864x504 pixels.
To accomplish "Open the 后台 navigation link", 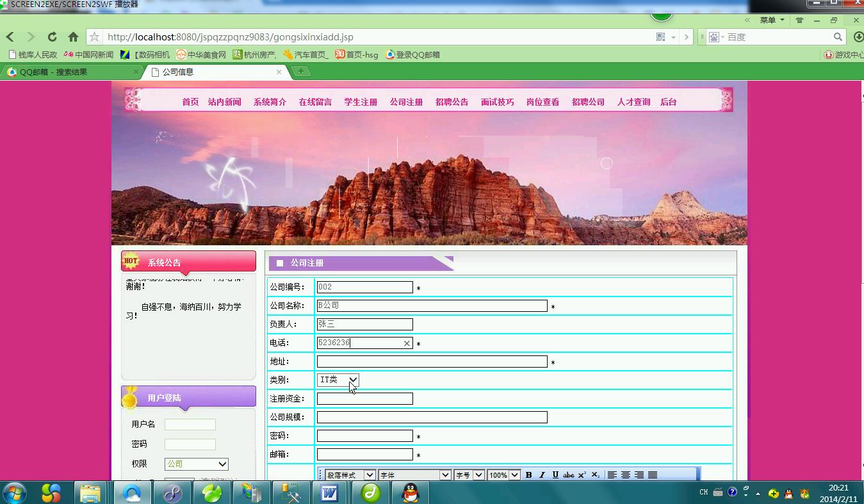I will click(x=668, y=102).
